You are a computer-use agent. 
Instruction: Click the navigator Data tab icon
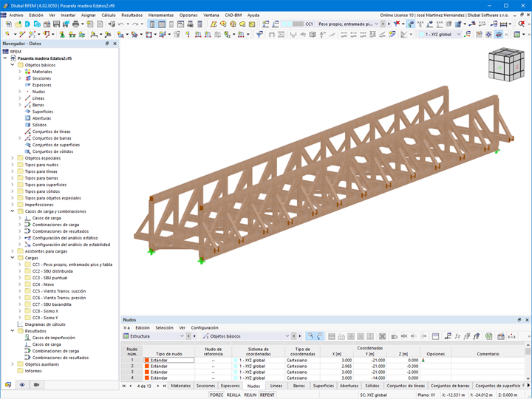tap(8, 385)
